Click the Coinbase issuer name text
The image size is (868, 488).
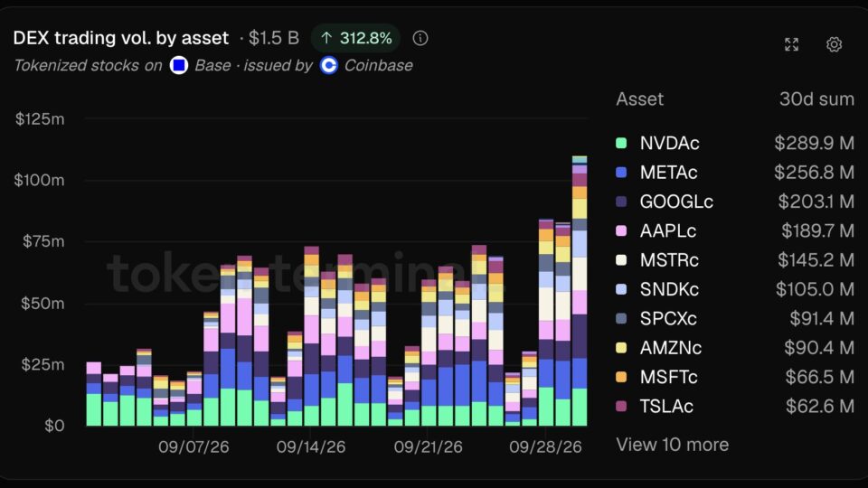pos(378,65)
